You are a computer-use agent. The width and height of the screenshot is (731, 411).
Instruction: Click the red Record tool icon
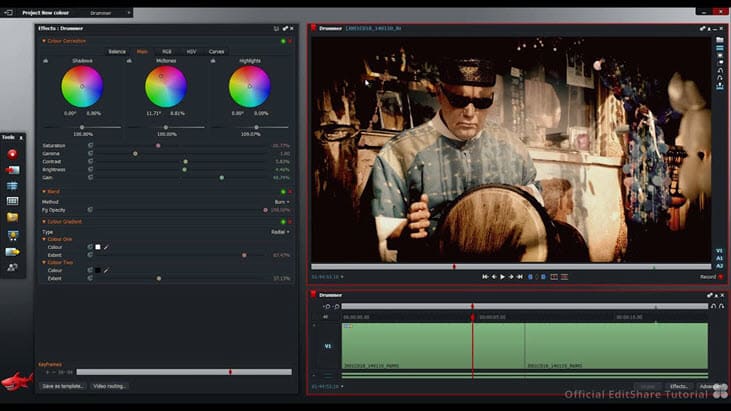(x=12, y=154)
